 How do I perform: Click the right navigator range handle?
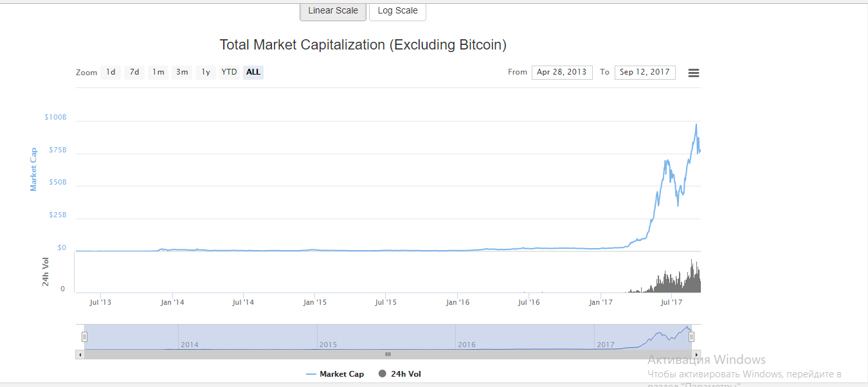coord(692,337)
